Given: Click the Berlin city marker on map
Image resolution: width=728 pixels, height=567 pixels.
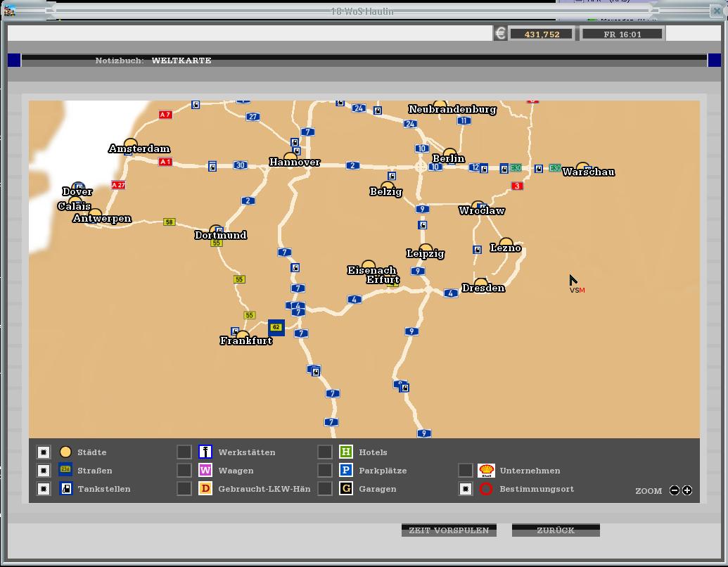Looking at the screenshot, I should 449,154.
